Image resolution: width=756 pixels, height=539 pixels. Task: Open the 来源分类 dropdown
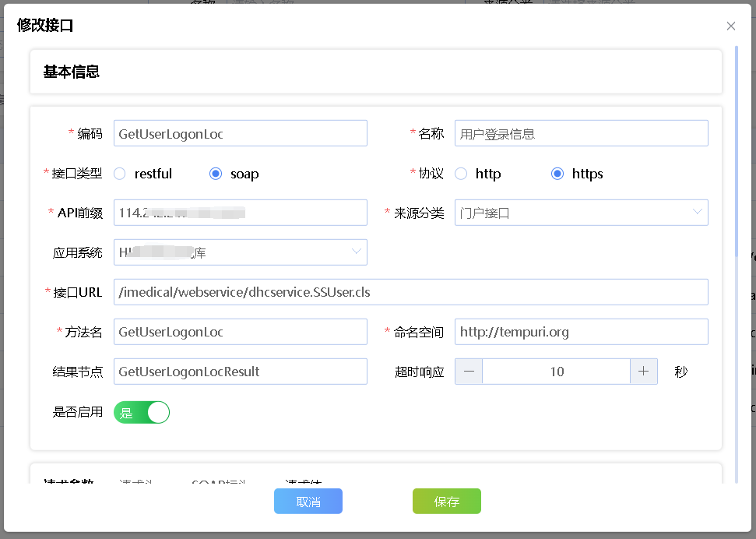(x=581, y=213)
